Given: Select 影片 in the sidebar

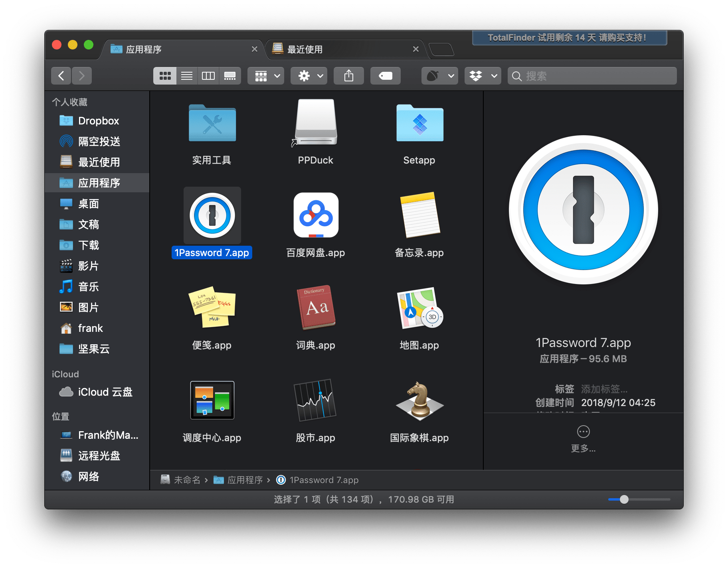Looking at the screenshot, I should click(97, 266).
